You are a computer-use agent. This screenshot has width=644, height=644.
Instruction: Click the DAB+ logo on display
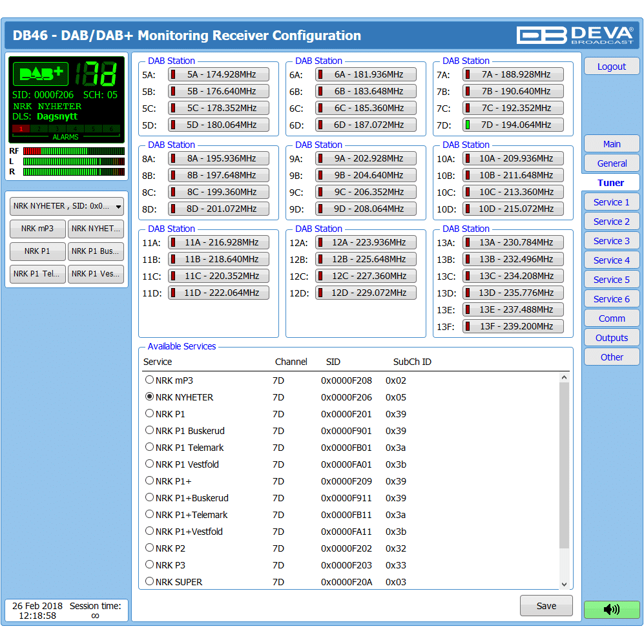coord(40,74)
